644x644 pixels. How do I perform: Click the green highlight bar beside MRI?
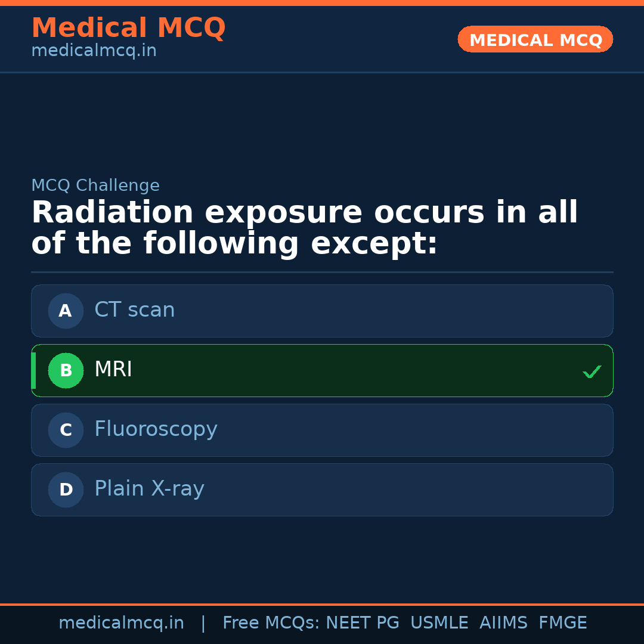[x=33, y=370]
